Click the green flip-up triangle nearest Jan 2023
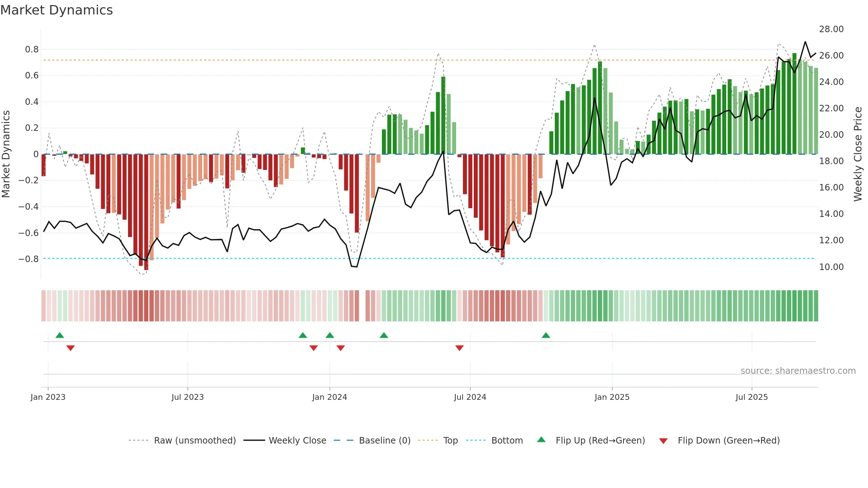Image resolution: width=868 pixels, height=488 pixels. point(60,335)
